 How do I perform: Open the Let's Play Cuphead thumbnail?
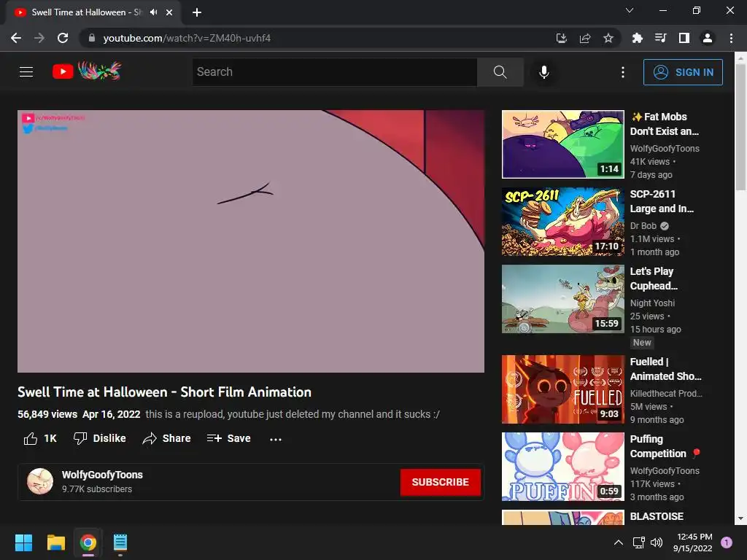tap(563, 298)
